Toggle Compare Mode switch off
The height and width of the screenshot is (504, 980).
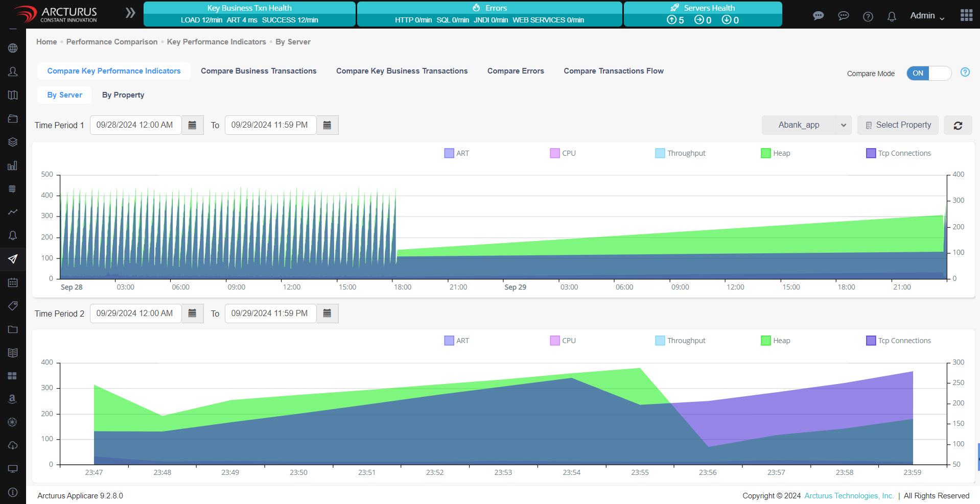point(928,73)
